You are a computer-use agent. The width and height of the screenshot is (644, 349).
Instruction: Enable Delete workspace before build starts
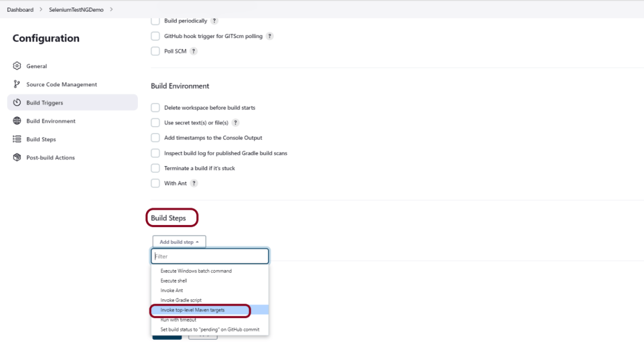[155, 108]
